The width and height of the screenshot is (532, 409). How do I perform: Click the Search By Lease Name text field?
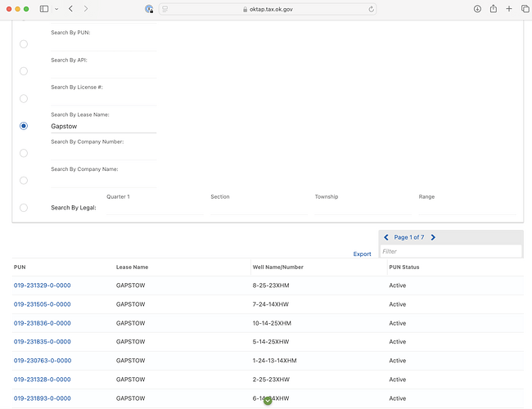point(103,127)
